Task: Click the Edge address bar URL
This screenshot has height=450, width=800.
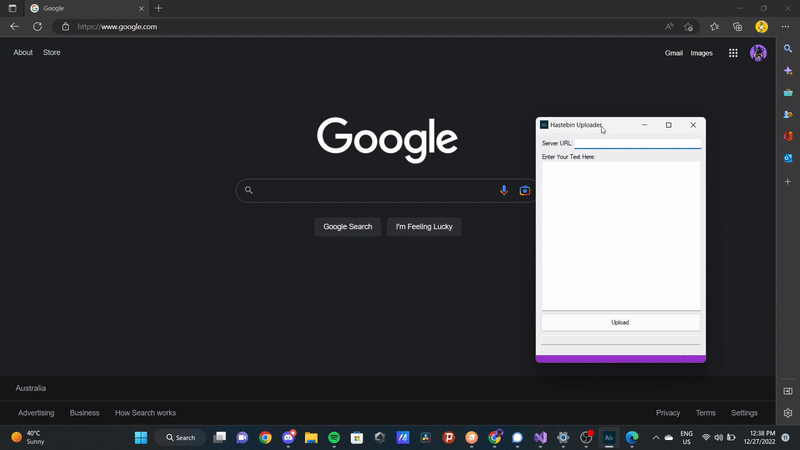Action: point(117,27)
